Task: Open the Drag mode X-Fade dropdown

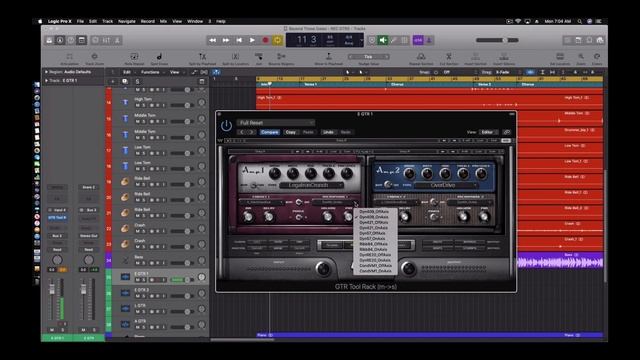Action: coord(503,72)
